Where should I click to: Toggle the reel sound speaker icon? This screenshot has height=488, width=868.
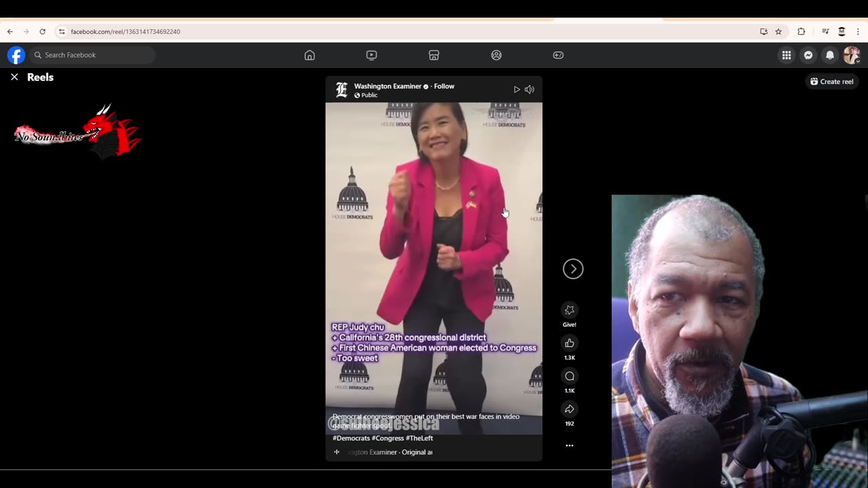pyautogui.click(x=530, y=89)
